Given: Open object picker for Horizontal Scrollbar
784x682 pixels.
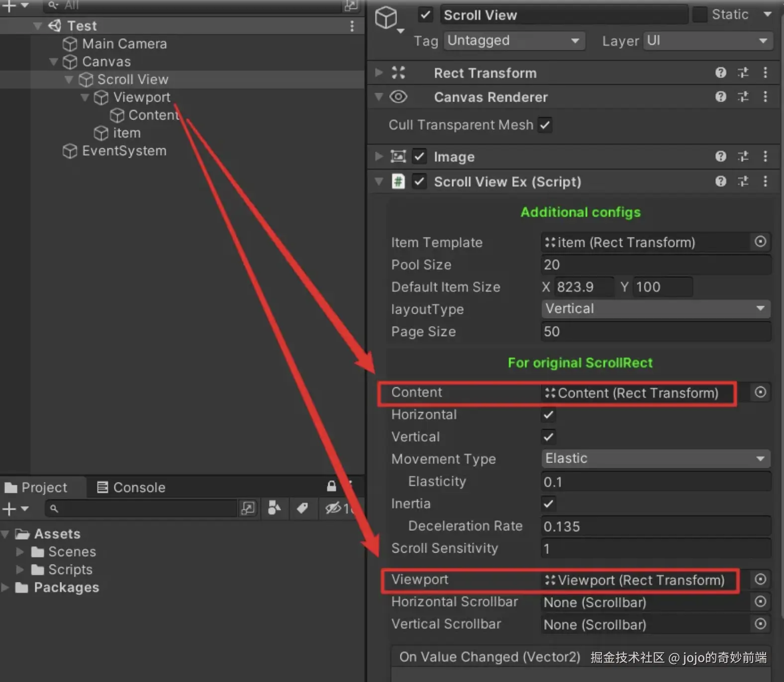Looking at the screenshot, I should click(x=760, y=601).
